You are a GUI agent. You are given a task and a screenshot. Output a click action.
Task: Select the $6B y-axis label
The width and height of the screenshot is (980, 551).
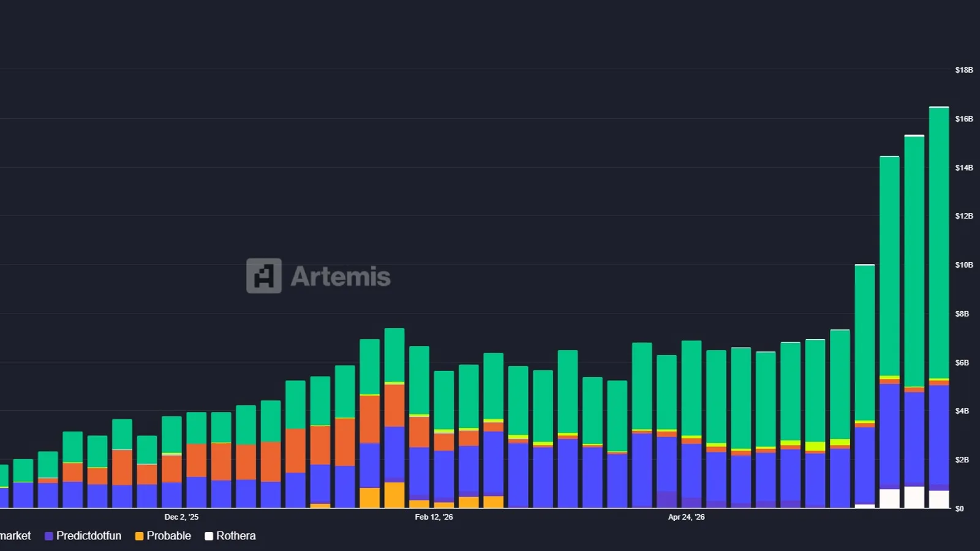click(962, 363)
